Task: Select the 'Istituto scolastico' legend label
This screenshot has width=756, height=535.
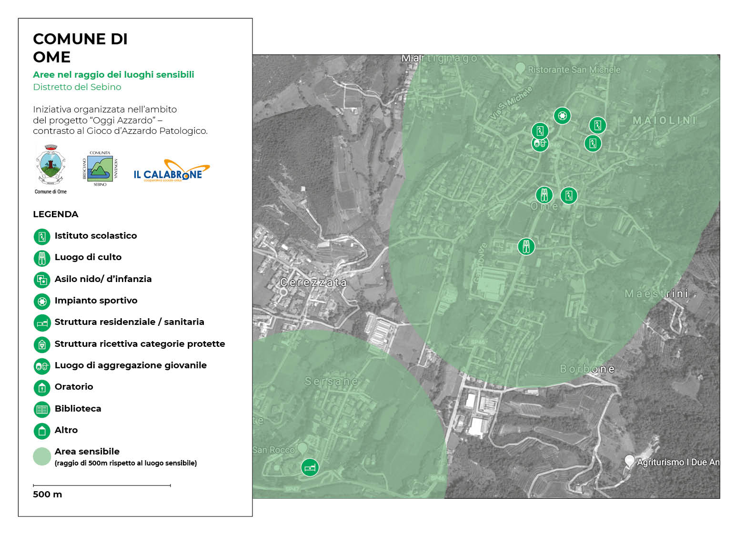Action: (96, 235)
